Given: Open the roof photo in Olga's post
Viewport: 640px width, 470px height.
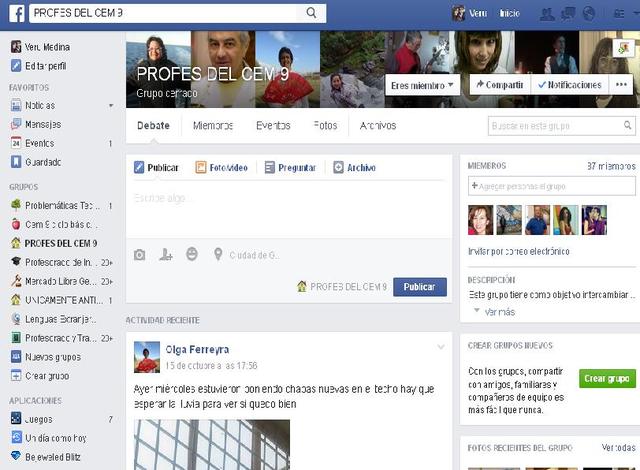Looking at the screenshot, I should 212,445.
